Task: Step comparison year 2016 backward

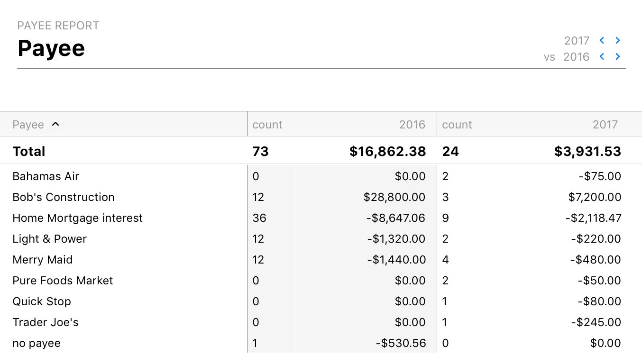Action: (602, 57)
